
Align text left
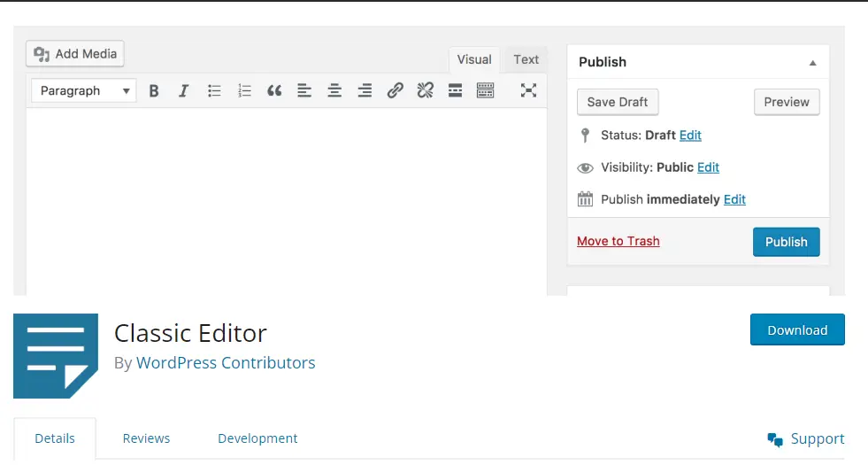pyautogui.click(x=304, y=90)
